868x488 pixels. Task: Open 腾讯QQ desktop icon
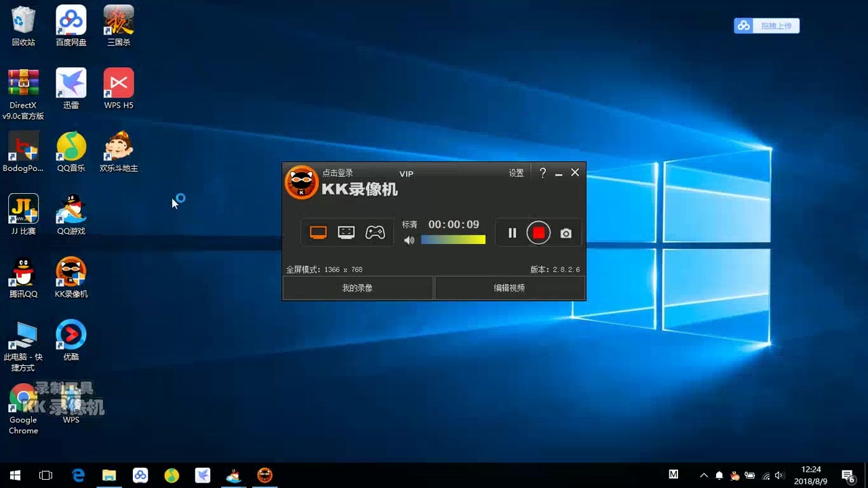pos(23,278)
